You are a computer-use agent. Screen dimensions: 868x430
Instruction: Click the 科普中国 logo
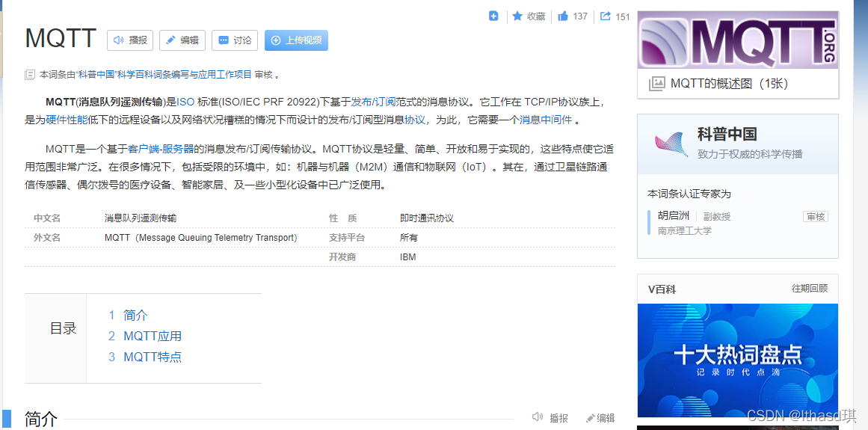tap(671, 144)
